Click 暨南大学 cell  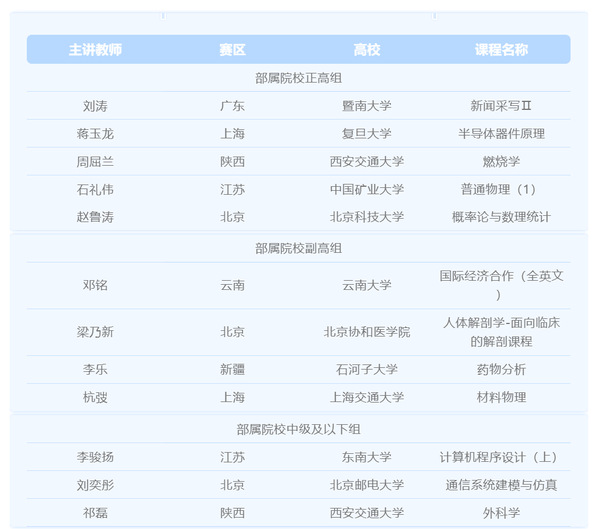tap(367, 106)
